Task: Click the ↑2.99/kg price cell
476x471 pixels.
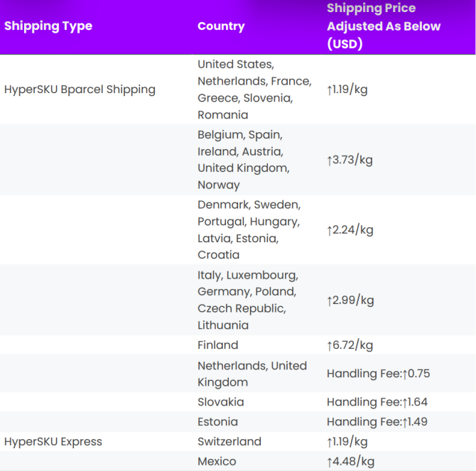Action: pyautogui.click(x=350, y=300)
